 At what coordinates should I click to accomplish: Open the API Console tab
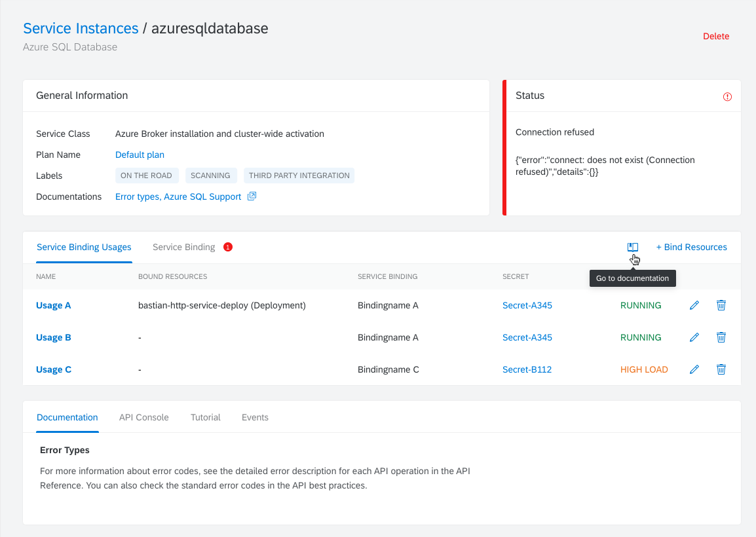point(143,417)
